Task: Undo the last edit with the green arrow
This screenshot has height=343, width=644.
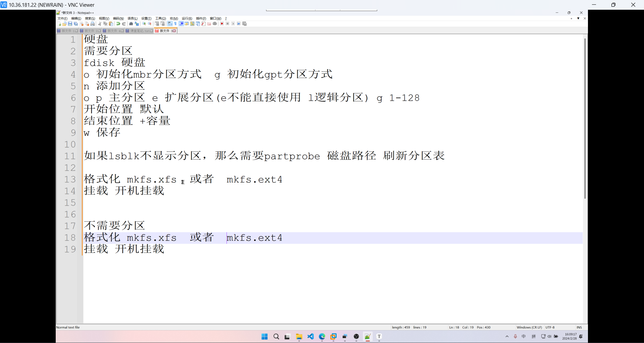Action: coord(118,24)
